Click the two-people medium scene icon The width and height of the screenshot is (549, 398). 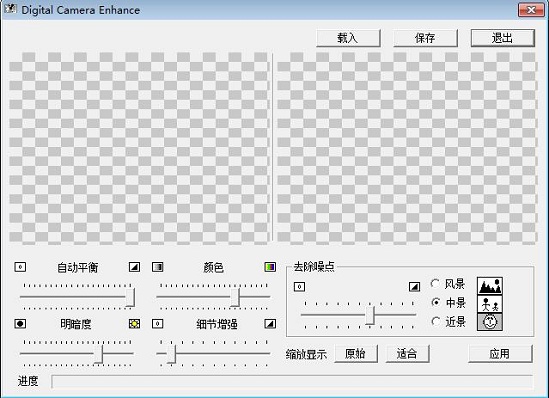(x=489, y=304)
